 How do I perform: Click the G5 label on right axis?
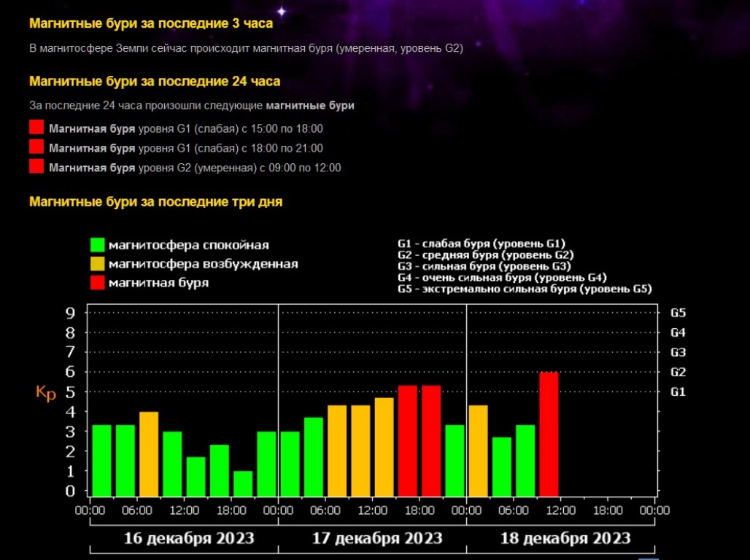[x=678, y=313]
